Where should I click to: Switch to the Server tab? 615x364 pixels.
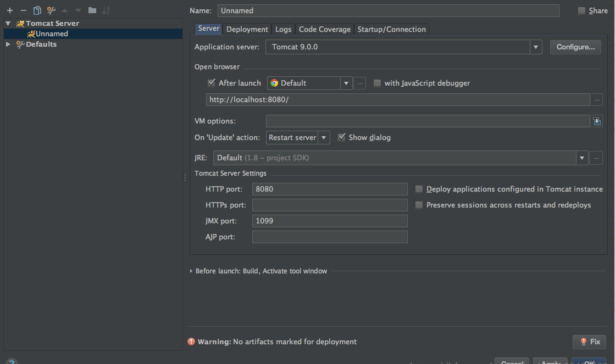tap(209, 29)
